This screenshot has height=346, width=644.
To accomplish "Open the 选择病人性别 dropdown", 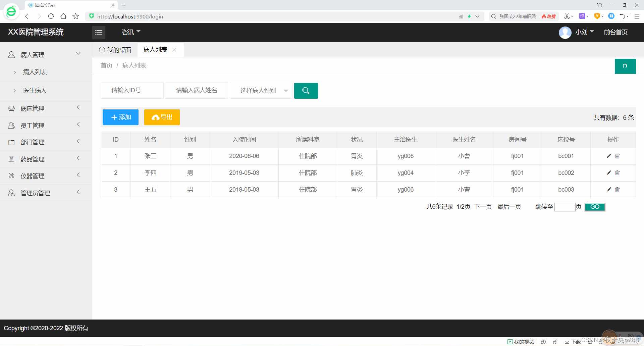I will coord(261,91).
